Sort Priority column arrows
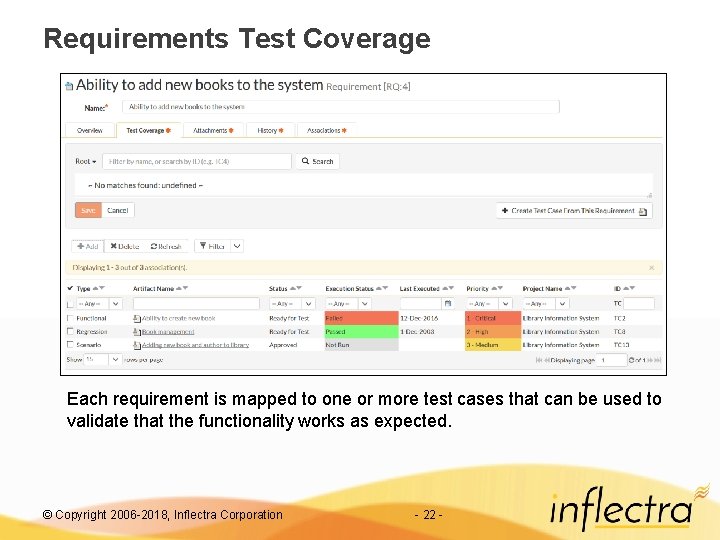The width and height of the screenshot is (720, 540). [497, 288]
